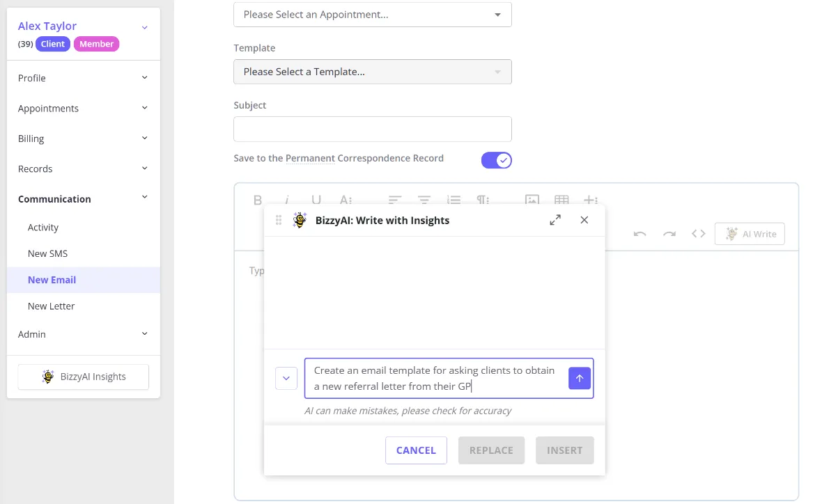Open the font size/text style icon
Image resolution: width=822 pixels, height=504 pixels.
click(346, 200)
